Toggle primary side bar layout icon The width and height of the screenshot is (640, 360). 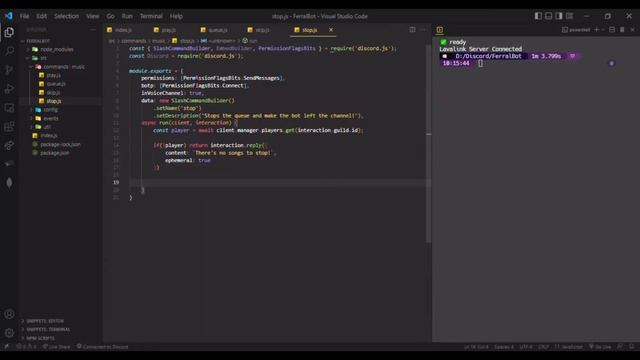[538, 16]
